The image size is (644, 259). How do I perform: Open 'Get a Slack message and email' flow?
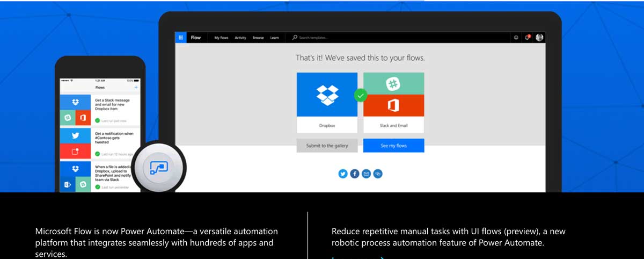(x=113, y=104)
